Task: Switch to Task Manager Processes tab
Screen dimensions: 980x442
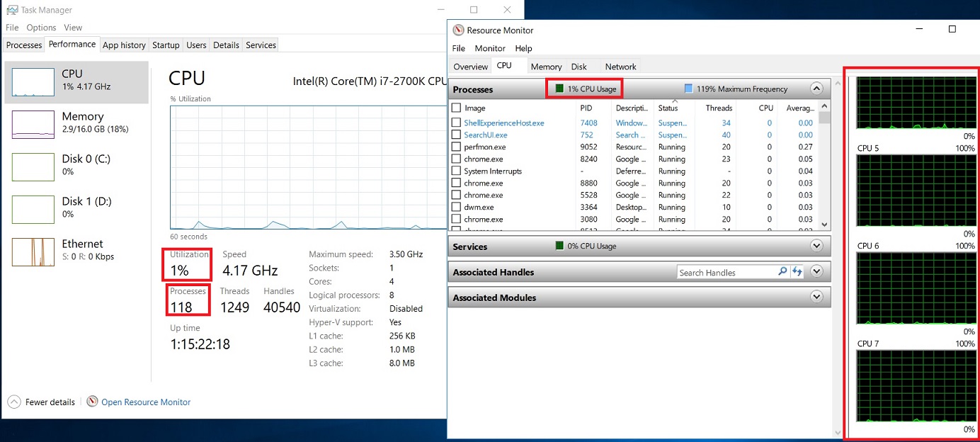Action: (24, 45)
